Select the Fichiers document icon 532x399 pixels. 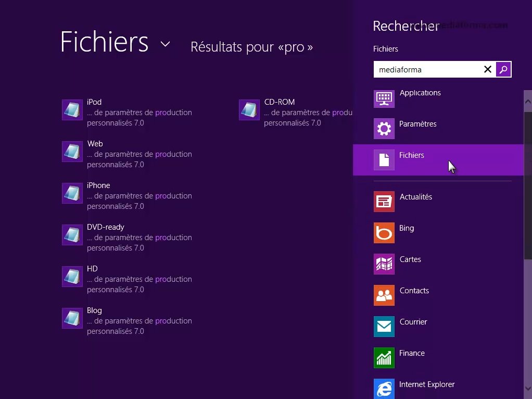pos(384,160)
